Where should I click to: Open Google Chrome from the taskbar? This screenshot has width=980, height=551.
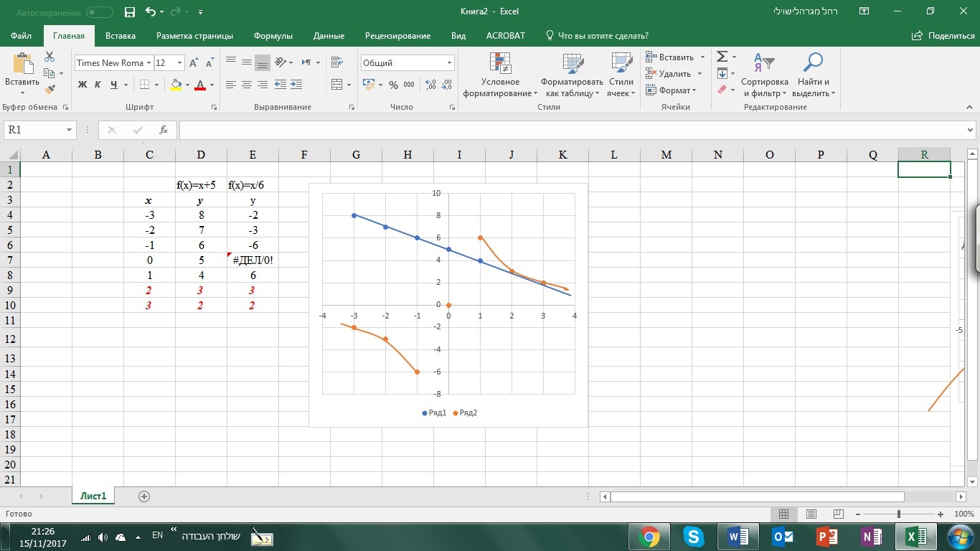649,537
